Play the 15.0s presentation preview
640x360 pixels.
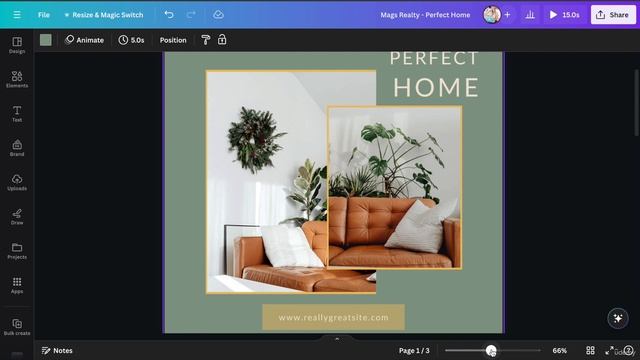564,15
